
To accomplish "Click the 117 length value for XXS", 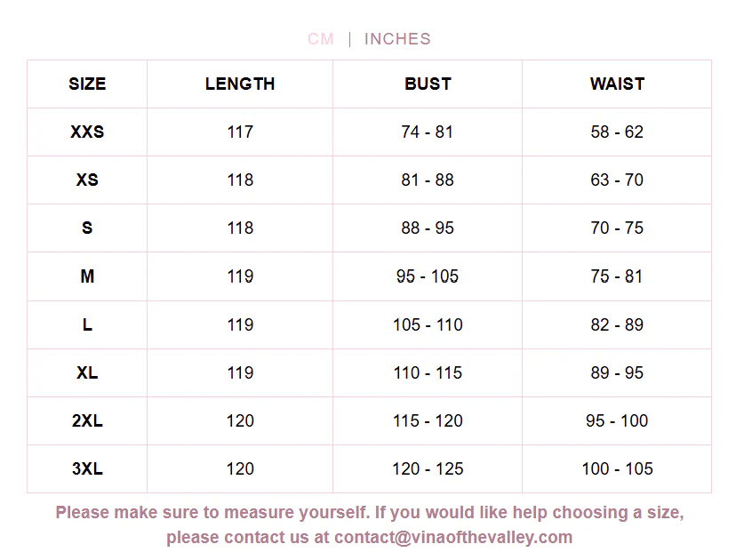I will coord(240,132).
